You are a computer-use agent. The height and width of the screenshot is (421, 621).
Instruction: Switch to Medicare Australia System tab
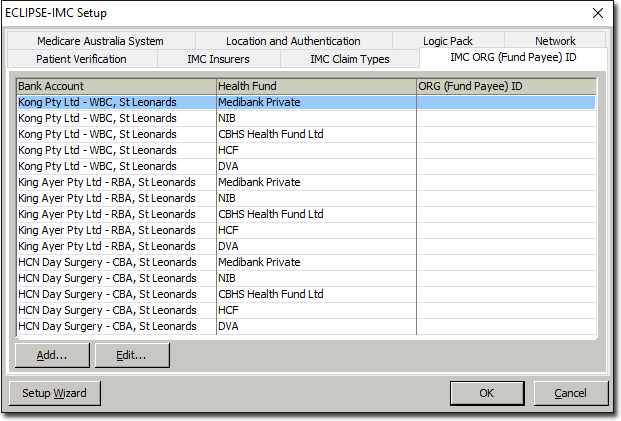point(100,41)
